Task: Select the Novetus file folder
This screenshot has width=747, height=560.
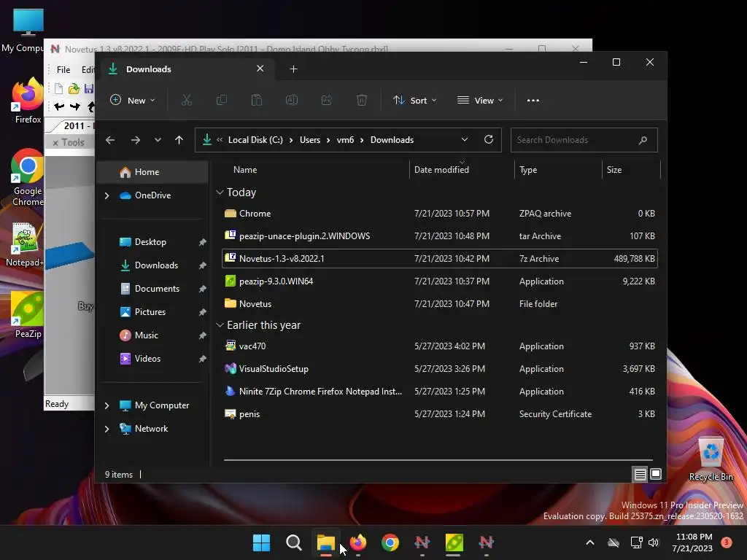Action: pos(440,304)
